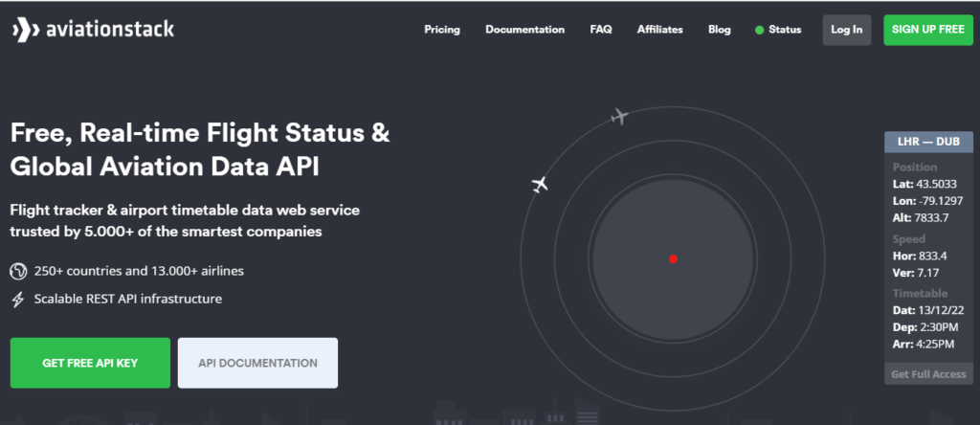Viewport: 980px width, 425px height.
Task: Click the Position section label
Action: point(915,167)
